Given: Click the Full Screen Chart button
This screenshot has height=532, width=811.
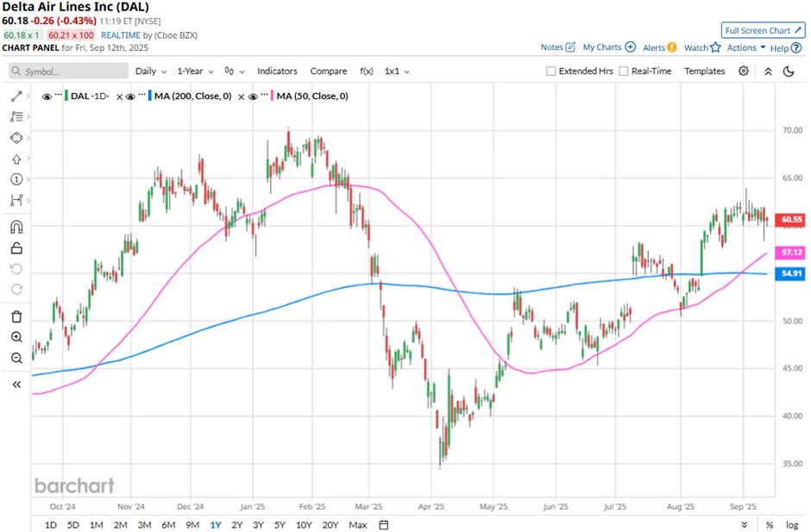Looking at the screenshot, I should pyautogui.click(x=763, y=30).
